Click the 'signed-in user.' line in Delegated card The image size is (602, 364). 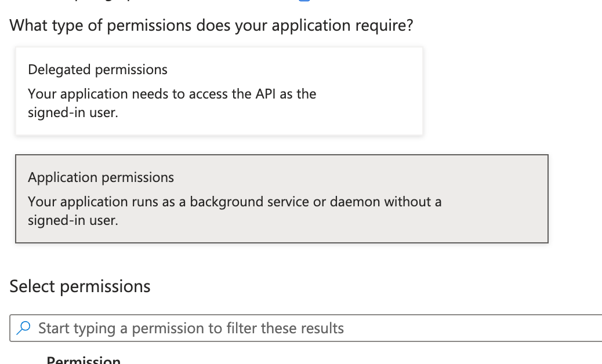click(x=73, y=112)
